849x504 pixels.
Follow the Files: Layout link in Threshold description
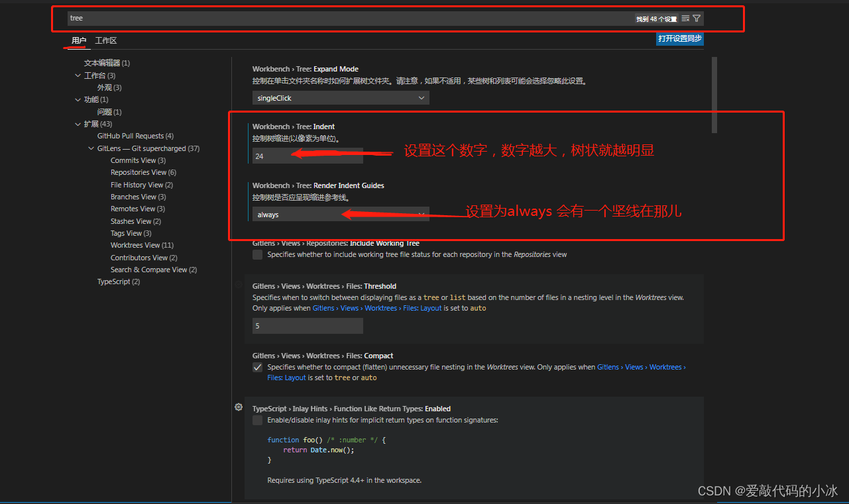pyautogui.click(x=422, y=308)
